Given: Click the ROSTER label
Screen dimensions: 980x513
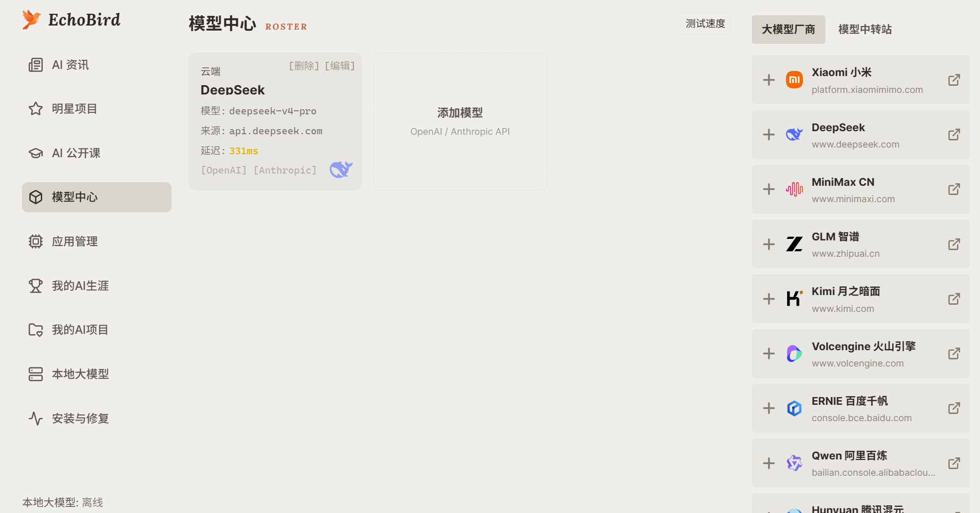Looking at the screenshot, I should point(286,27).
